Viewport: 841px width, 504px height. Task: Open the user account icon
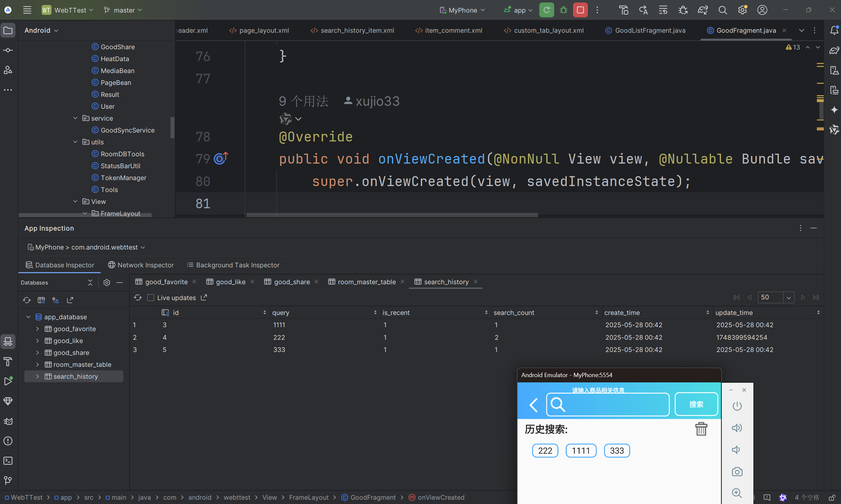(x=762, y=10)
